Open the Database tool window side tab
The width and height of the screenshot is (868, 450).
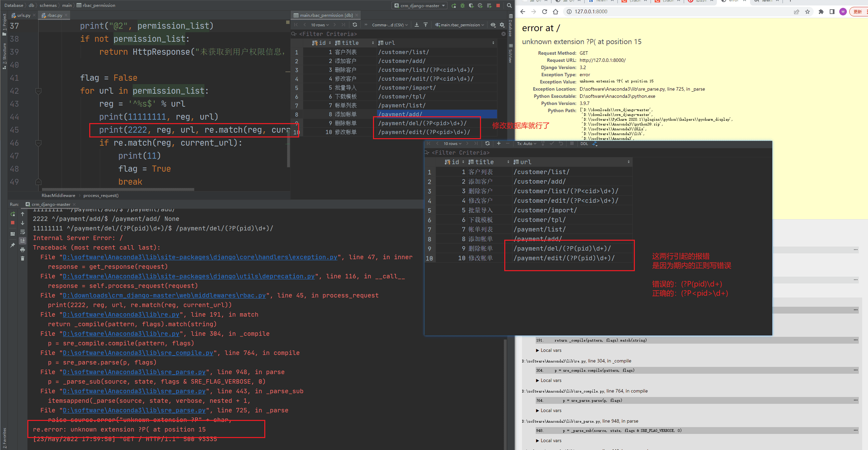[510, 25]
